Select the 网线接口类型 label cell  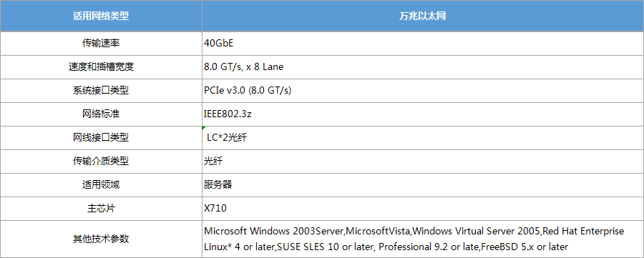coord(101,138)
